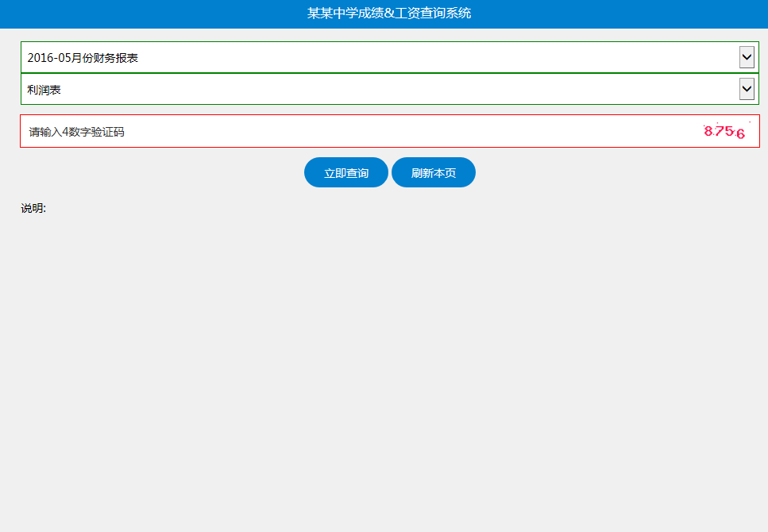Viewport: 768px width, 532px height.
Task: Click the 说明: label text
Action: tap(33, 208)
